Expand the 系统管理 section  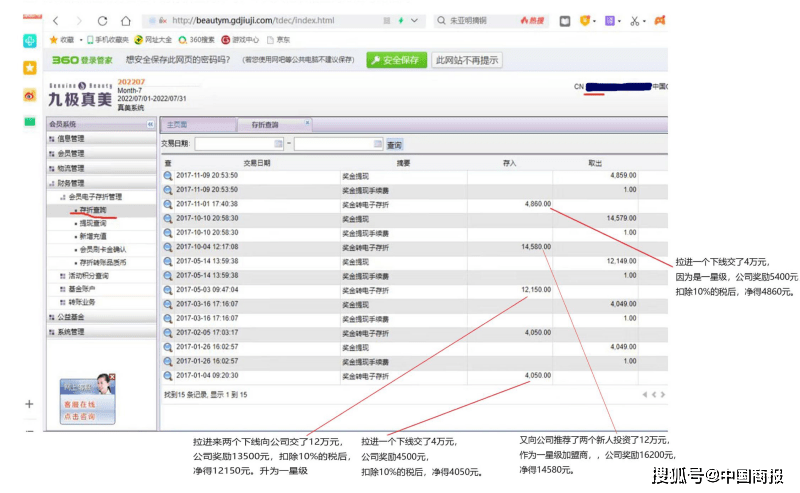(x=70, y=331)
